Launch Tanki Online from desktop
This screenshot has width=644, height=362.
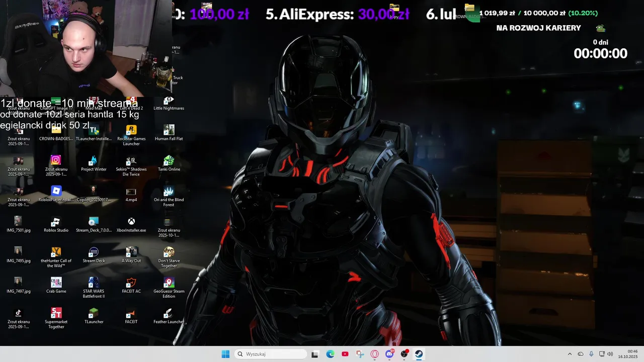pos(169,164)
